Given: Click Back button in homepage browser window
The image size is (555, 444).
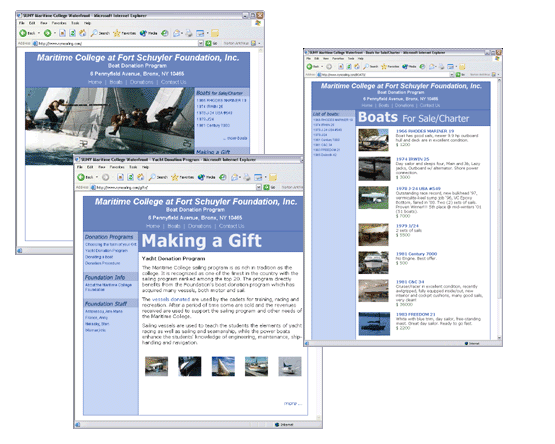Looking at the screenshot, I should (x=27, y=33).
